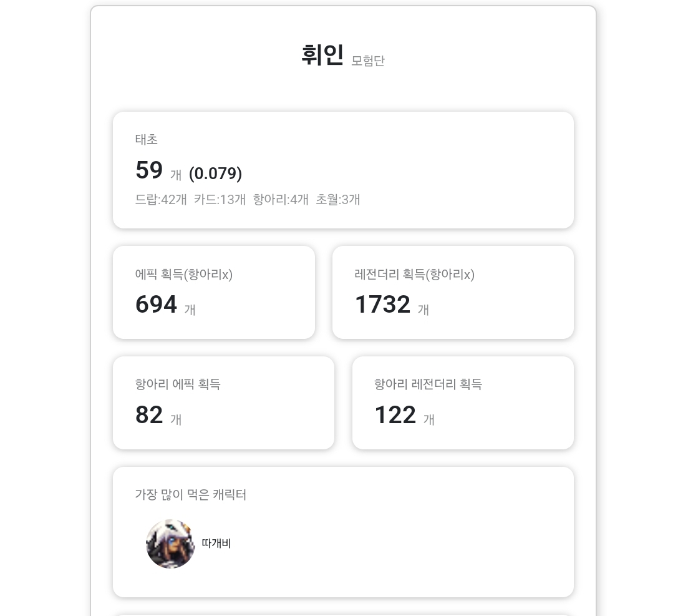Click the 따개비 character avatar image
Screen dimensions: 673x616
tap(170, 544)
